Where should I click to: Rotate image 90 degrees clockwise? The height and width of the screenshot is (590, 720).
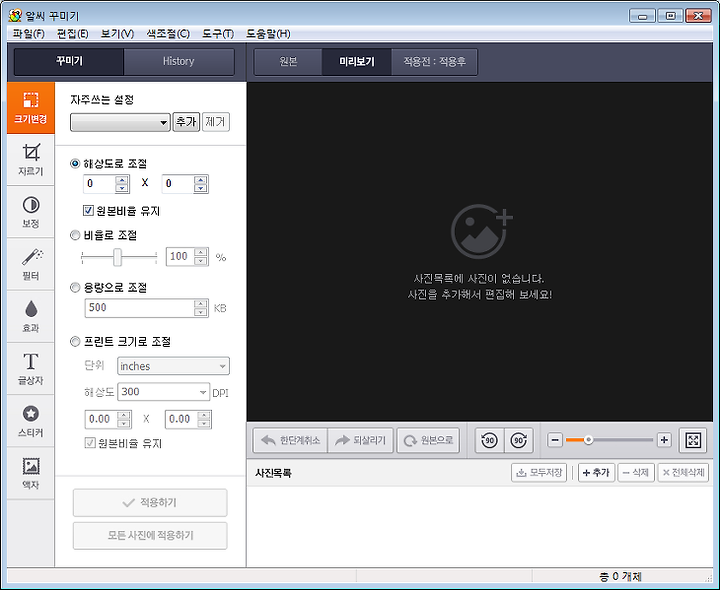click(519, 440)
